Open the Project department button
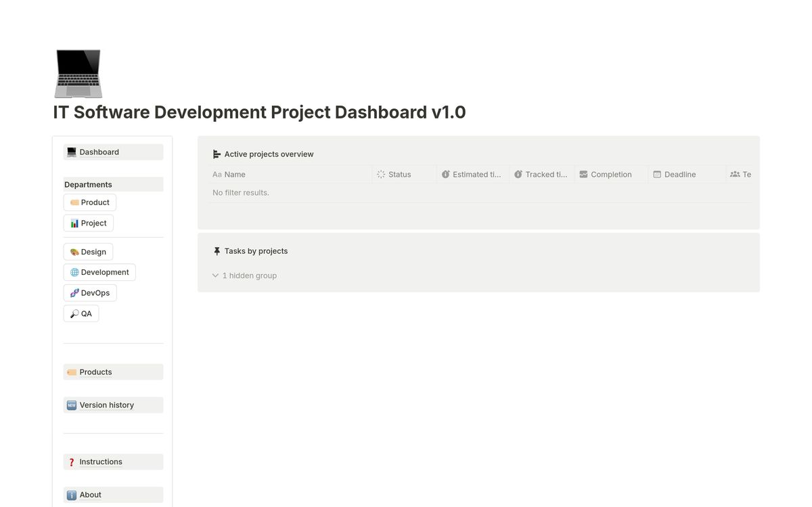812x507 pixels. click(x=89, y=223)
